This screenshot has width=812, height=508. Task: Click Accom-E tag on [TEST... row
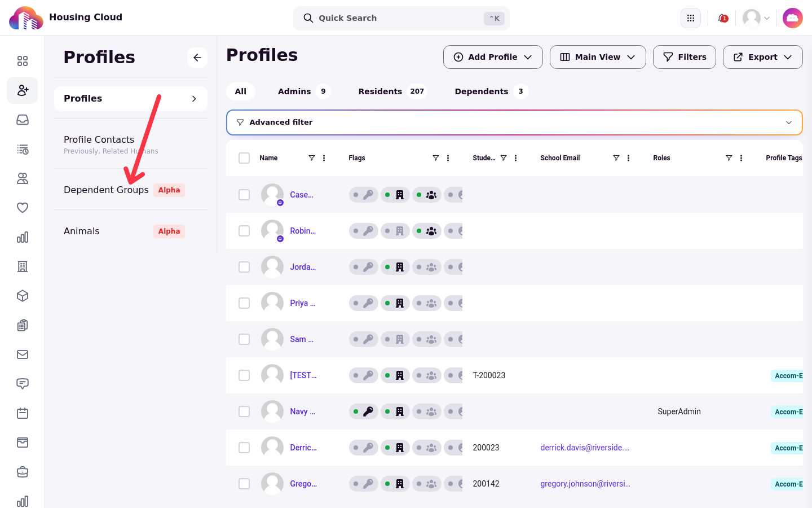coord(787,375)
